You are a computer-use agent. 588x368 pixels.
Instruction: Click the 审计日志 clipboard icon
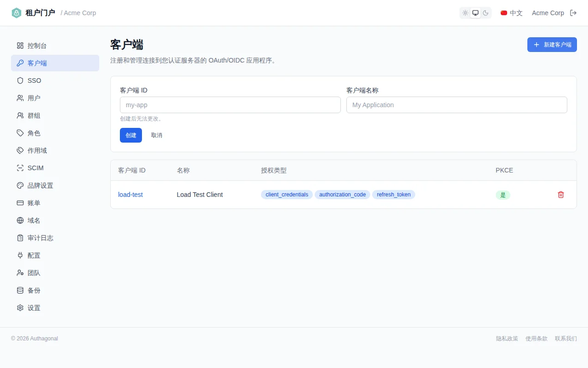pos(20,238)
